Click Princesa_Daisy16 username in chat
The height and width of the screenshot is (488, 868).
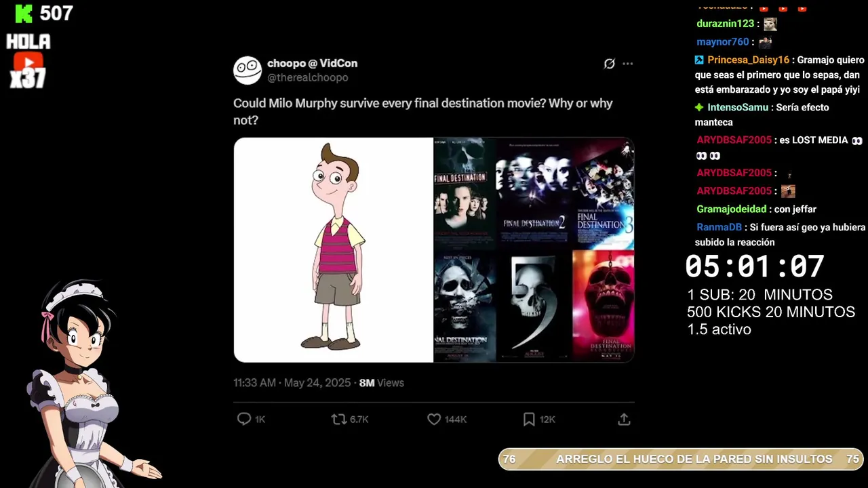(x=748, y=60)
